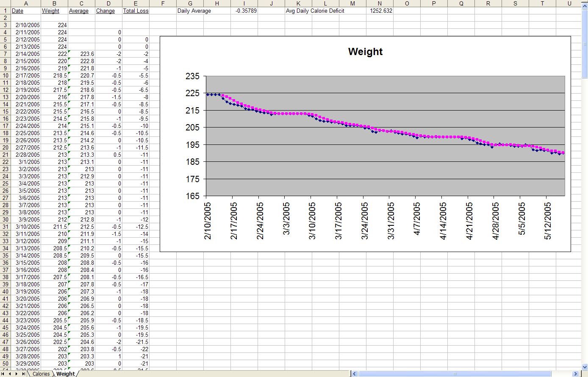Viewport: 588px width, 377px height.
Task: Select the Weight sheet tab
Action: tap(65, 374)
